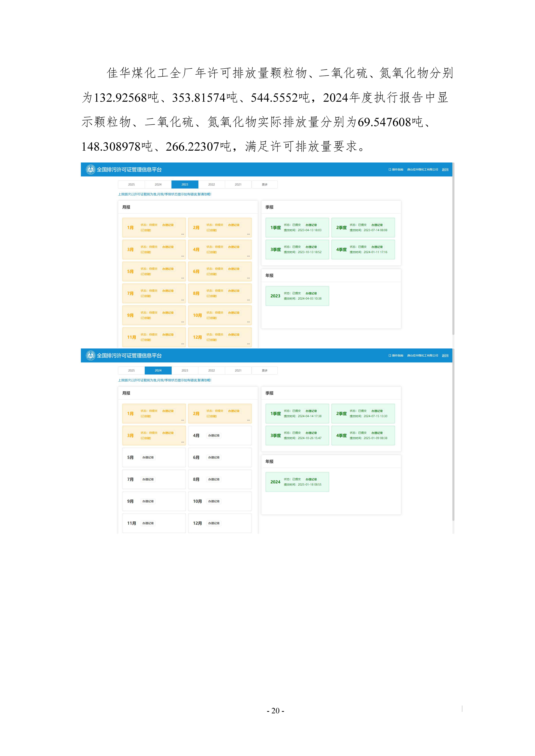Open 办理记录 for the 2024 annual report
Viewport: 535px width, 756px height.
[311, 479]
